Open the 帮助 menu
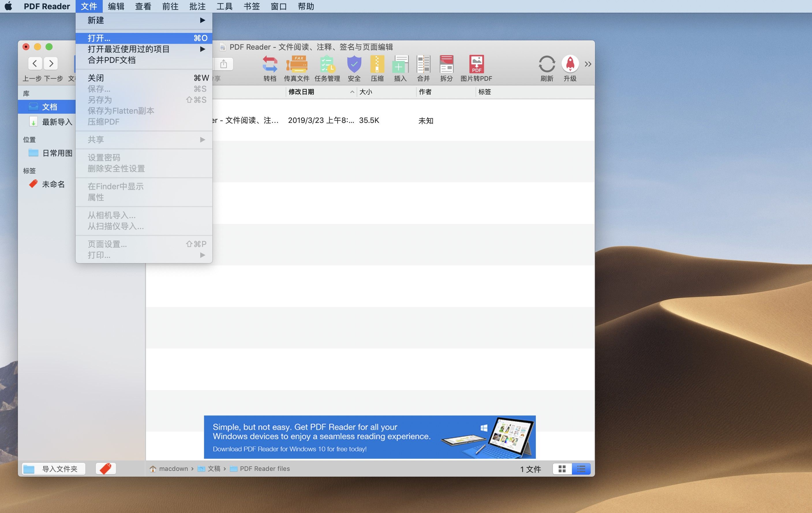Screen dimensions: 812x513 [306, 6]
